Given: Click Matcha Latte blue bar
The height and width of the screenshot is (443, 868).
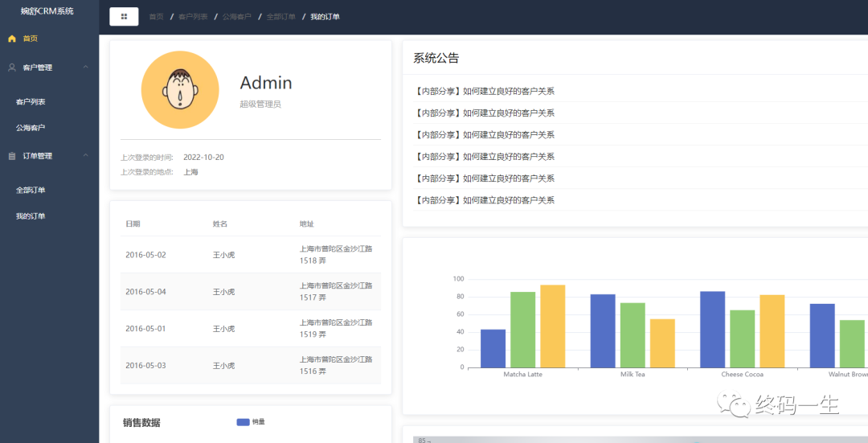Looking at the screenshot, I should pos(493,349).
